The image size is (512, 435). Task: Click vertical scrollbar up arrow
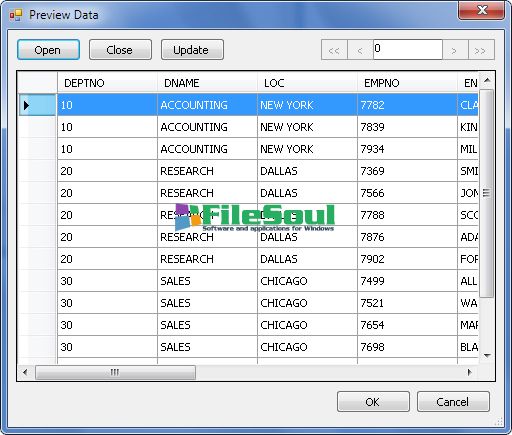(487, 80)
